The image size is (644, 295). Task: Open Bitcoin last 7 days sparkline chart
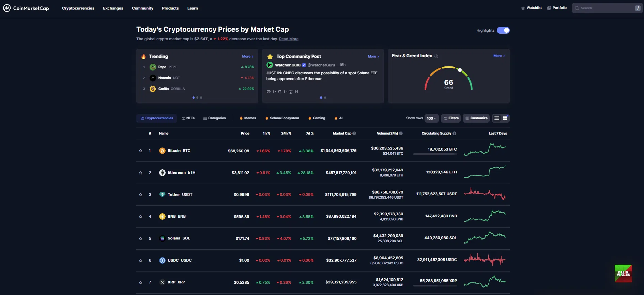(x=485, y=150)
